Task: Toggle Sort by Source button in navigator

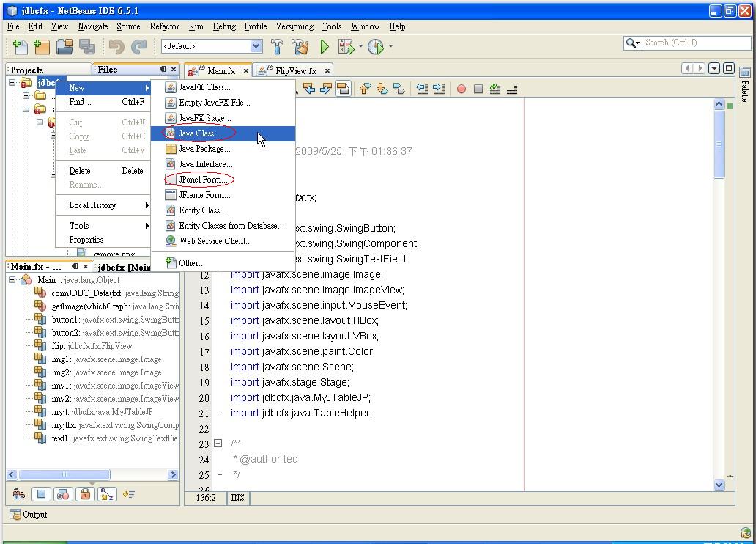Action: pyautogui.click(x=129, y=494)
